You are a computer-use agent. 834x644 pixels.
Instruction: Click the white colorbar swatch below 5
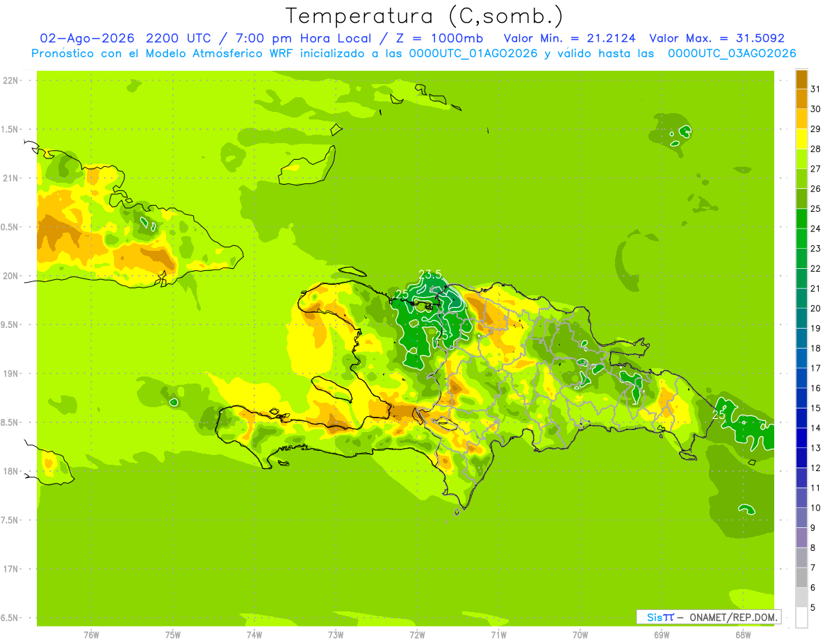801,618
